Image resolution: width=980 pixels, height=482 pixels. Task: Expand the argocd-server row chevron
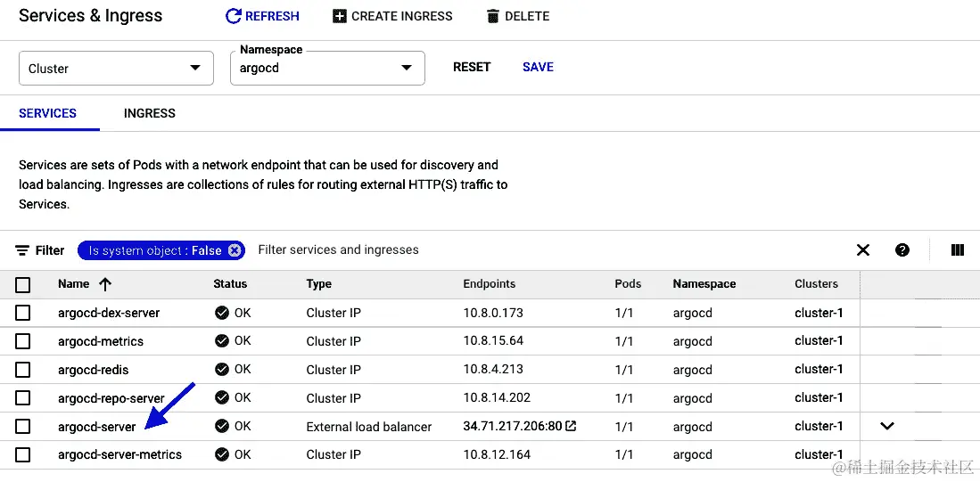pos(887,427)
